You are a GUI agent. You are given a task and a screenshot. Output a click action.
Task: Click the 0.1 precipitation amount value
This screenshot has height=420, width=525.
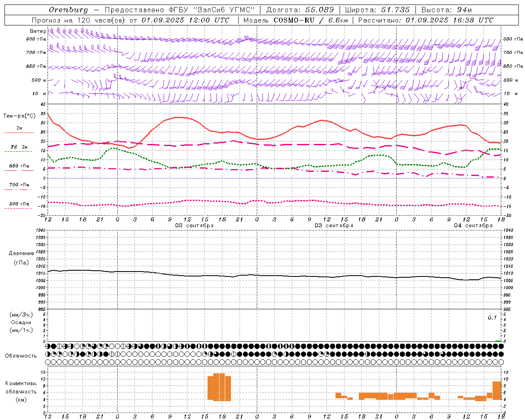pos(492,317)
